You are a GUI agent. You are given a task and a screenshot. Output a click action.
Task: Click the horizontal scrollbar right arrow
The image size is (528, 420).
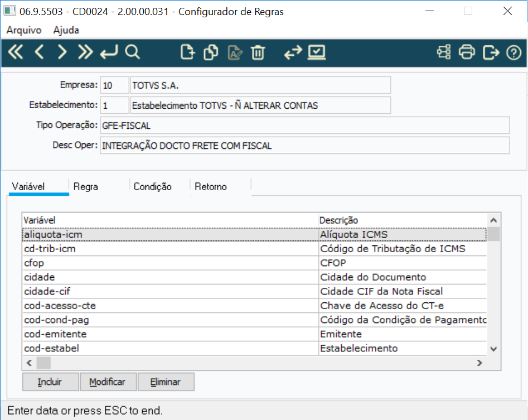(479, 363)
